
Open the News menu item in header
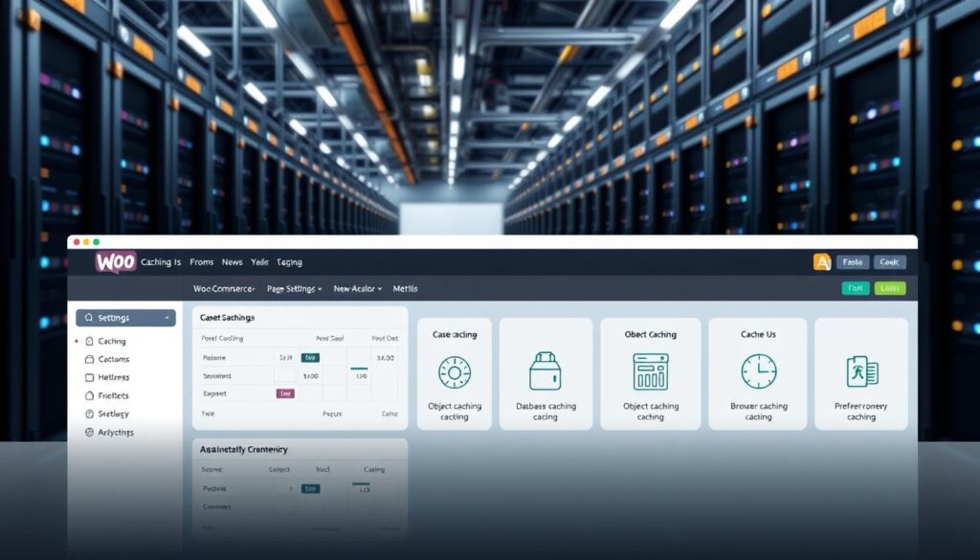click(x=232, y=262)
